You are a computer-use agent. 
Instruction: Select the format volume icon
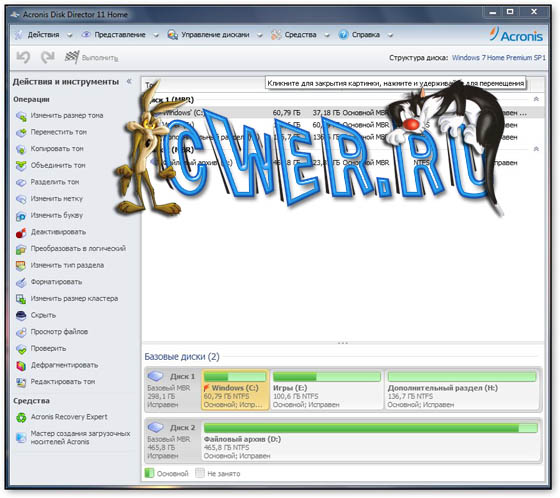coord(21,283)
